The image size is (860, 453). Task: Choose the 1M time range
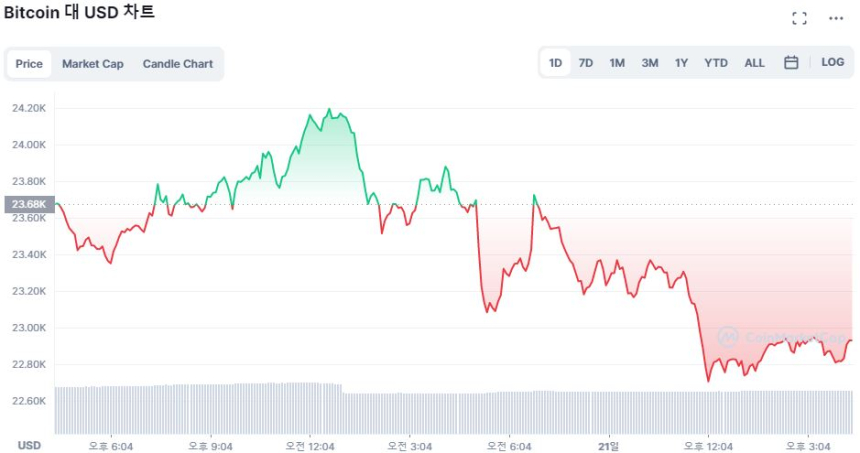(x=617, y=63)
